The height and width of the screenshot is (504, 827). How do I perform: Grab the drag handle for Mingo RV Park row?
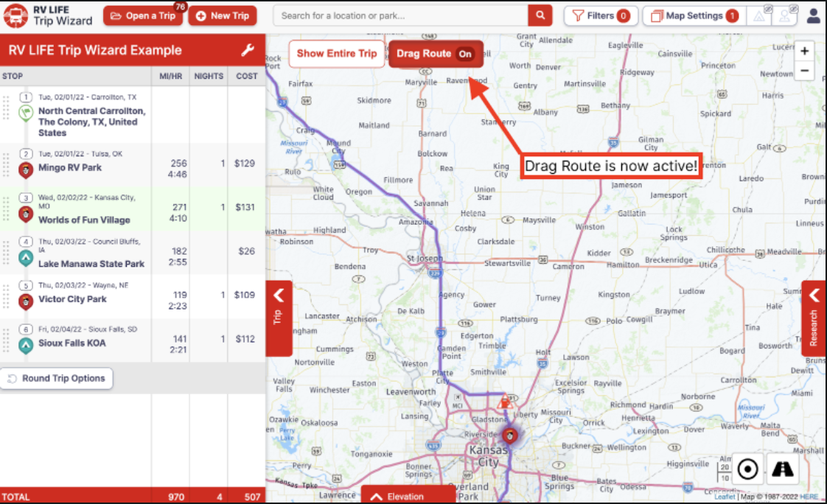[7, 164]
